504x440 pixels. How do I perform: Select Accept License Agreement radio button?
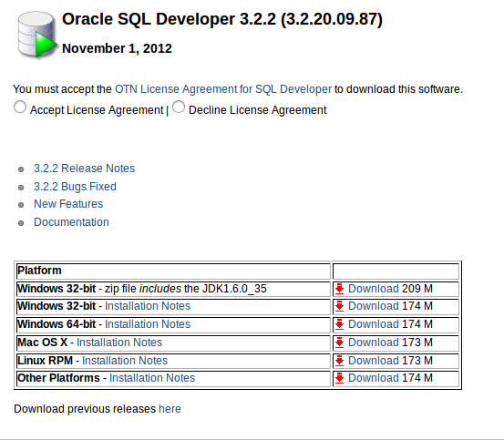(20, 107)
